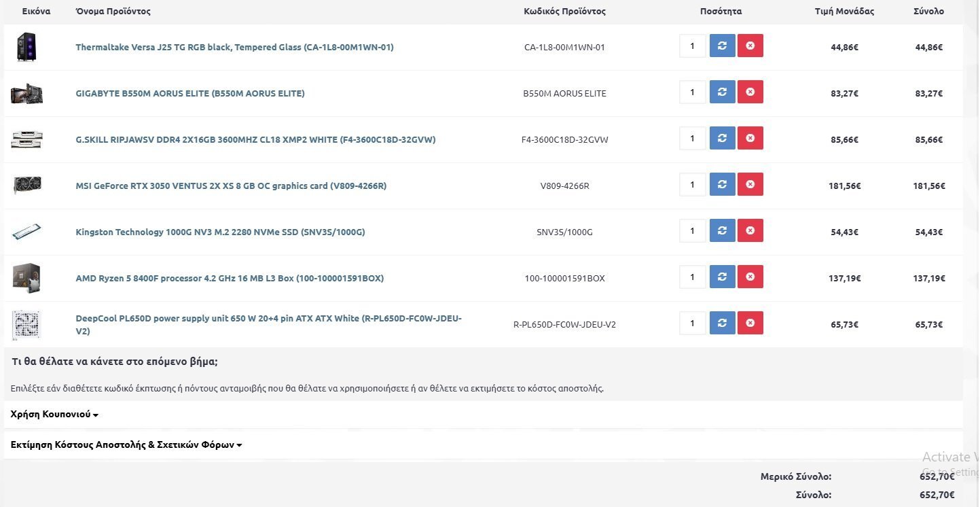Edit quantity field for G.SKILL RIPJAWSV RAM

click(693, 138)
